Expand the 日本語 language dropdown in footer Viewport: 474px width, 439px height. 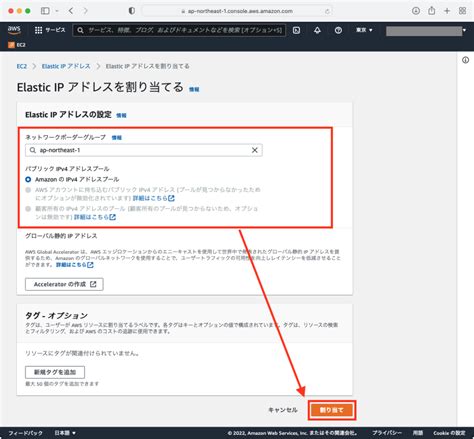(65, 433)
